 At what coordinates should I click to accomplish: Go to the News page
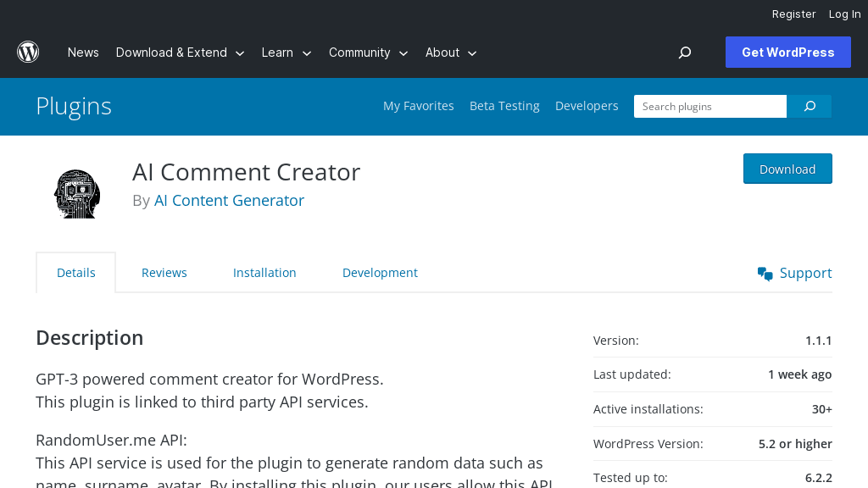83,53
